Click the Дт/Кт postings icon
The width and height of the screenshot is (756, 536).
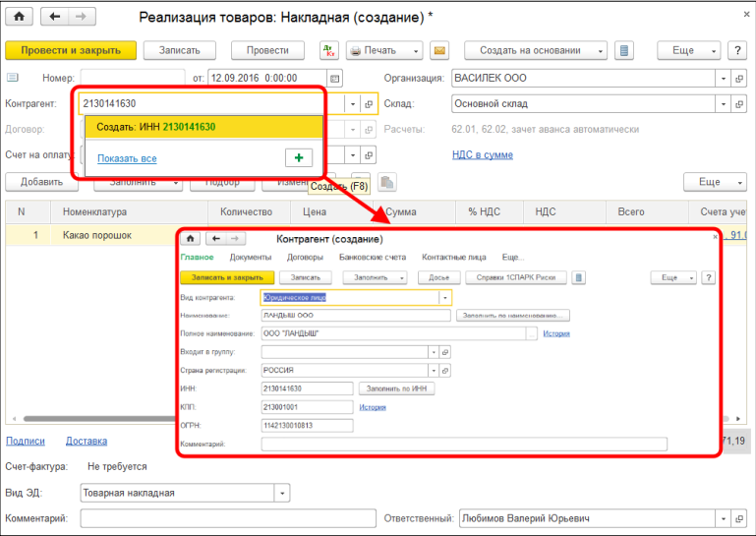(x=328, y=50)
